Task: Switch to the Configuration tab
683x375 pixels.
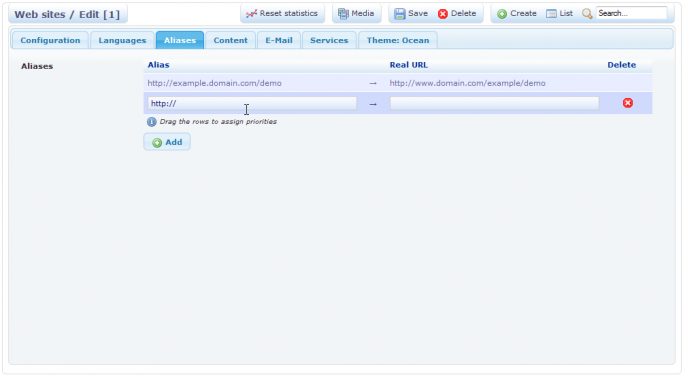Action: (50, 40)
